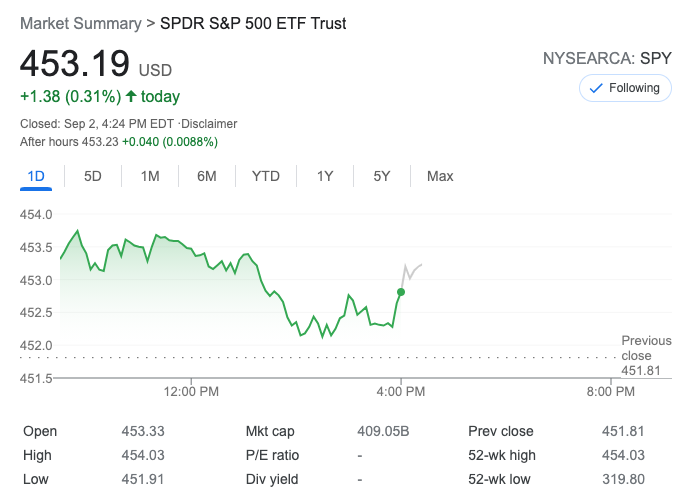Click the green closing price dot

[x=401, y=291]
